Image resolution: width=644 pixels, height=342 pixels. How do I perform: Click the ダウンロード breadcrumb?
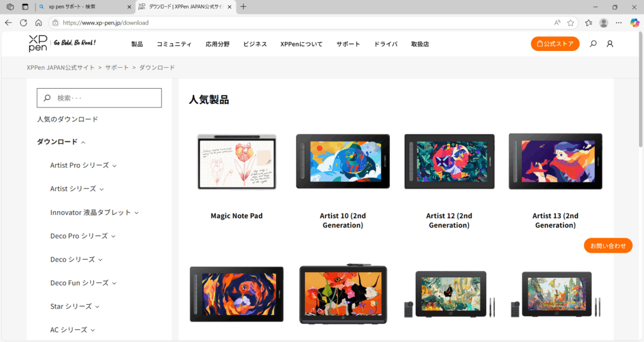157,67
